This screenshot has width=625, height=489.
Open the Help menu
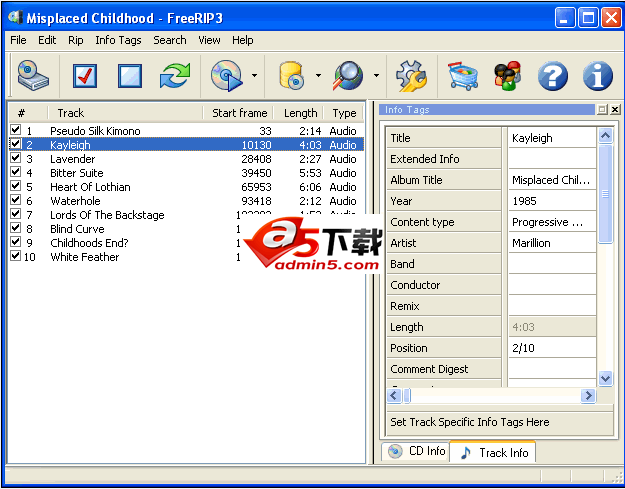pos(243,40)
